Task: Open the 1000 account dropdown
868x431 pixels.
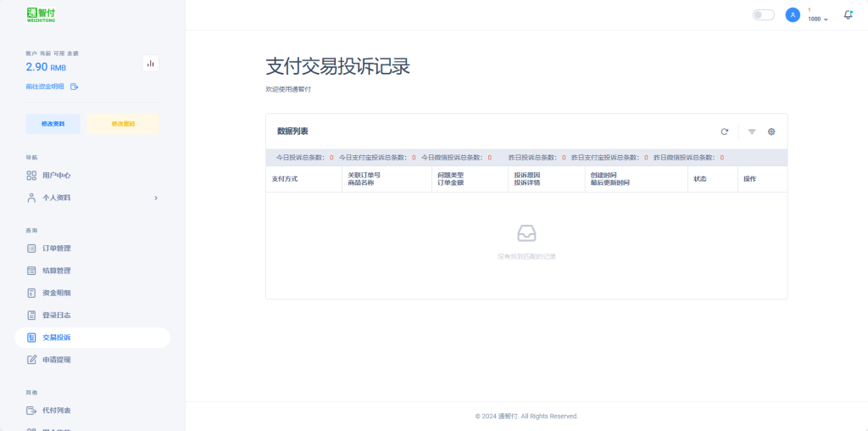Action: pyautogui.click(x=818, y=19)
